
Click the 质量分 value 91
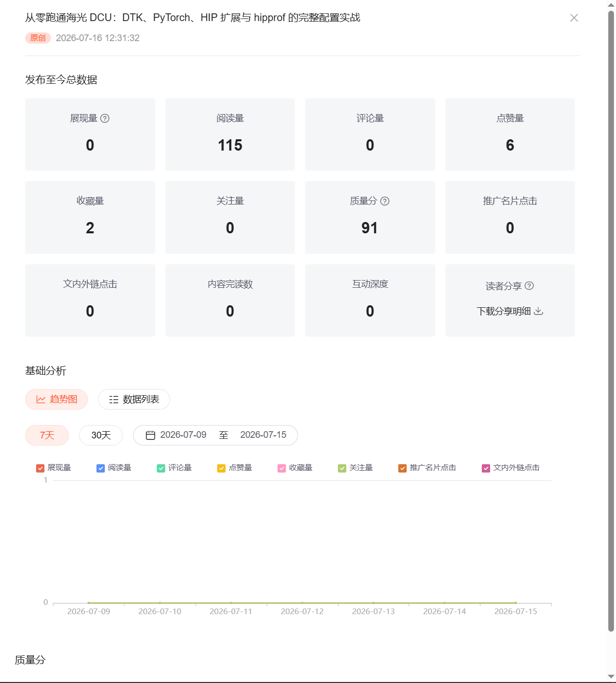370,228
